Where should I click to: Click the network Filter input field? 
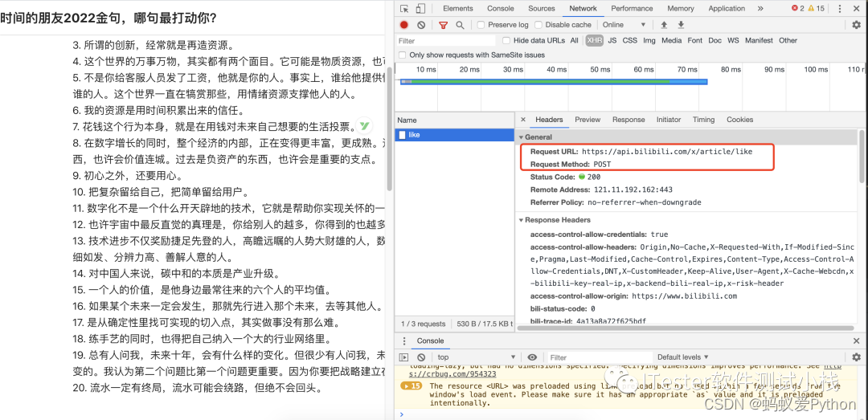446,40
